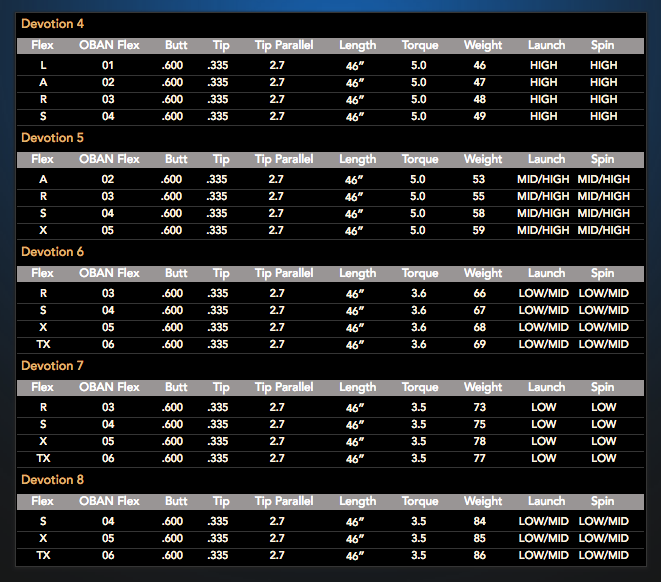Click weight 48 in Devotion 4
Viewport: 661px width, 582px height.
(x=479, y=99)
